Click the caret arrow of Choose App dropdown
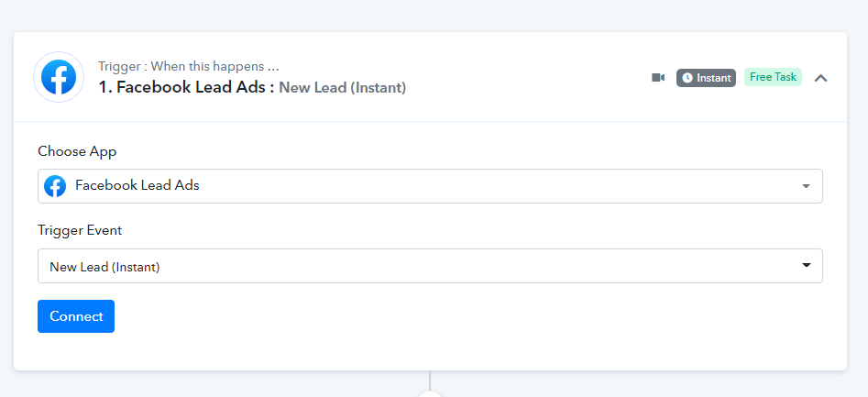 point(806,186)
